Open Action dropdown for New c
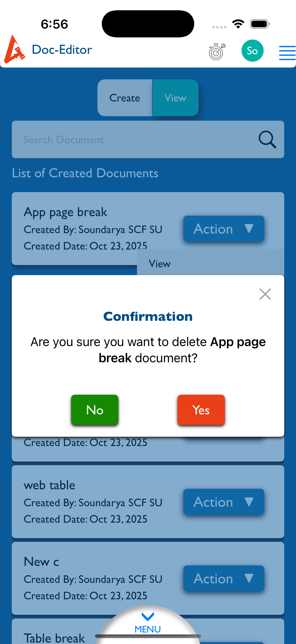This screenshot has height=644, width=296. pos(223,578)
